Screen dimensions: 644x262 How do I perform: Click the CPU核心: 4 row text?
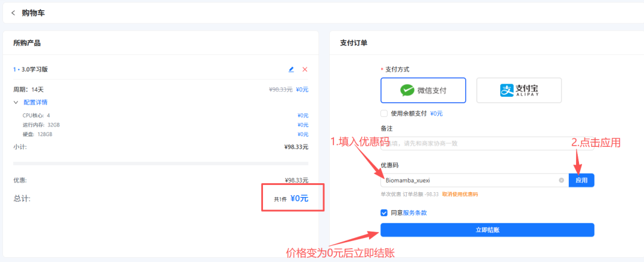tap(36, 116)
